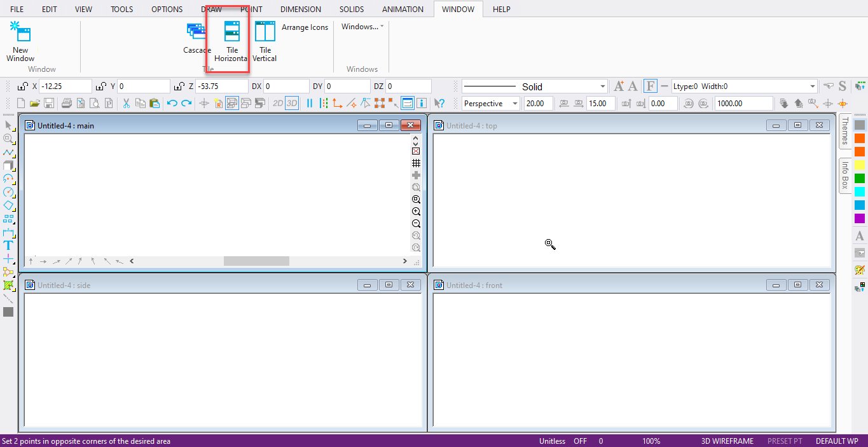
Task: Toggle the Z coordinate lock
Action: [x=180, y=86]
